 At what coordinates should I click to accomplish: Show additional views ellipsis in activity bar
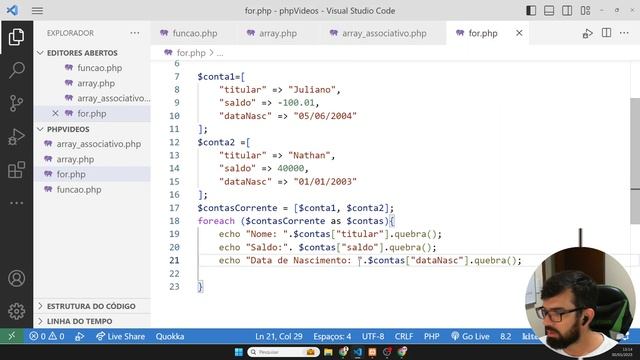click(x=16, y=203)
